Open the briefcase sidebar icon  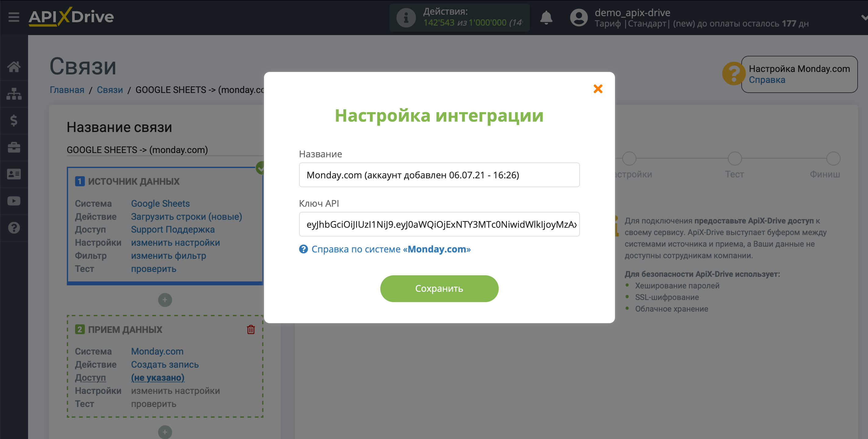coord(14,147)
